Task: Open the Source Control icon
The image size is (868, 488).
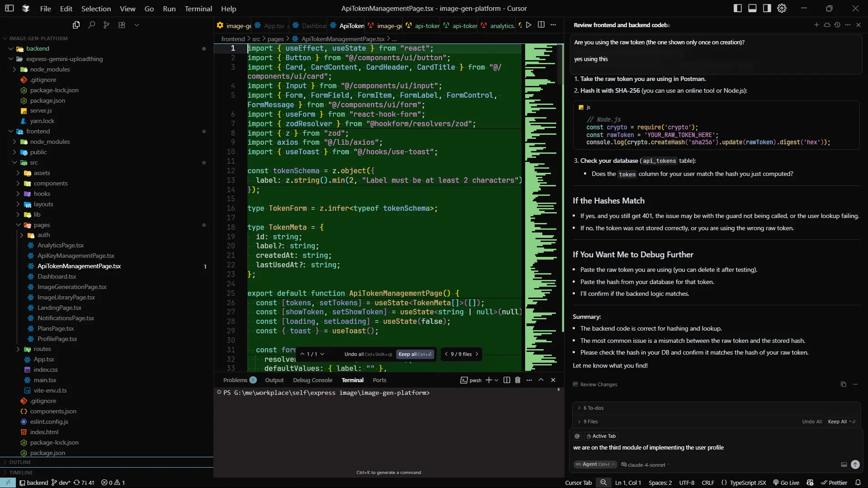Action: click(106, 25)
